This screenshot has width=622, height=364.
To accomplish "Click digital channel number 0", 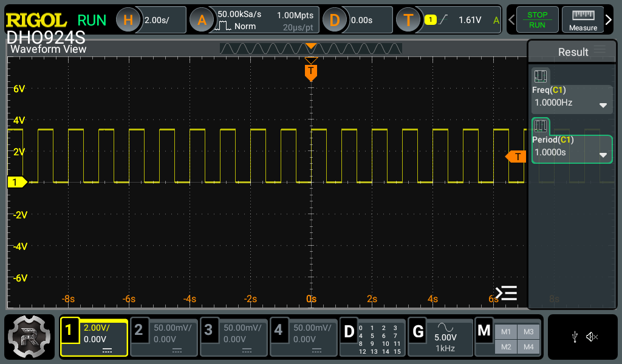I will 361,328.
